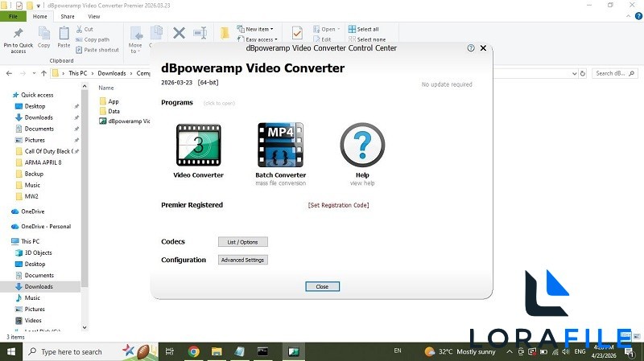The image size is (644, 361).
Task: Select pinned Downloads under Quick access
Action: pyautogui.click(x=39, y=117)
